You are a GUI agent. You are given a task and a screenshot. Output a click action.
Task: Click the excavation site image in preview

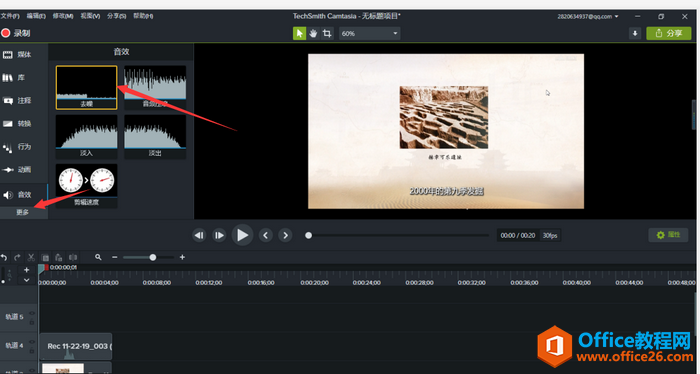[444, 117]
